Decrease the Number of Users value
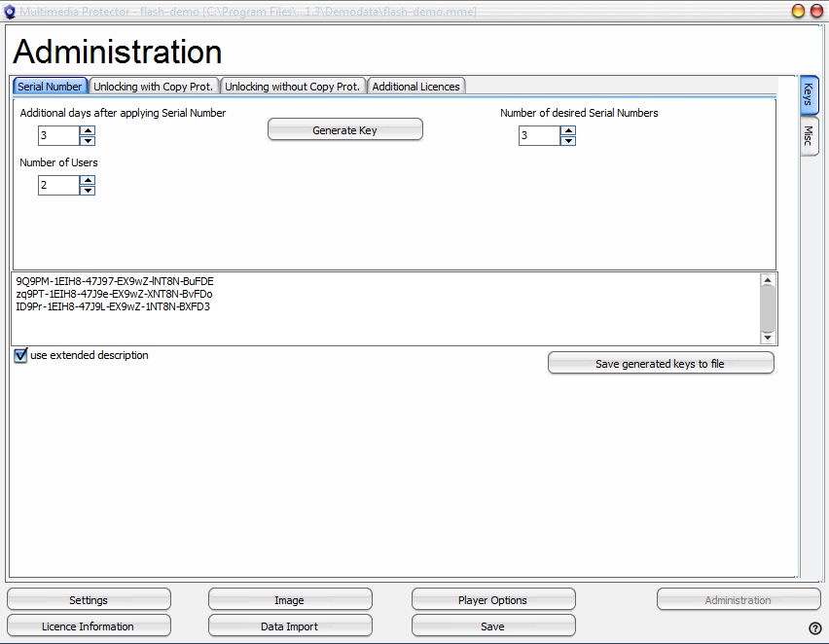This screenshot has width=829, height=644. (x=88, y=191)
